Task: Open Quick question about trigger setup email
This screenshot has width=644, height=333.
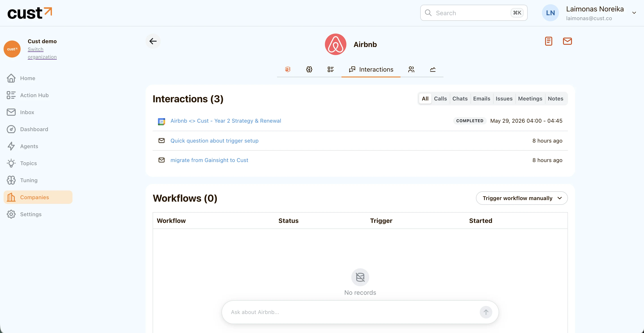Action: click(x=214, y=141)
